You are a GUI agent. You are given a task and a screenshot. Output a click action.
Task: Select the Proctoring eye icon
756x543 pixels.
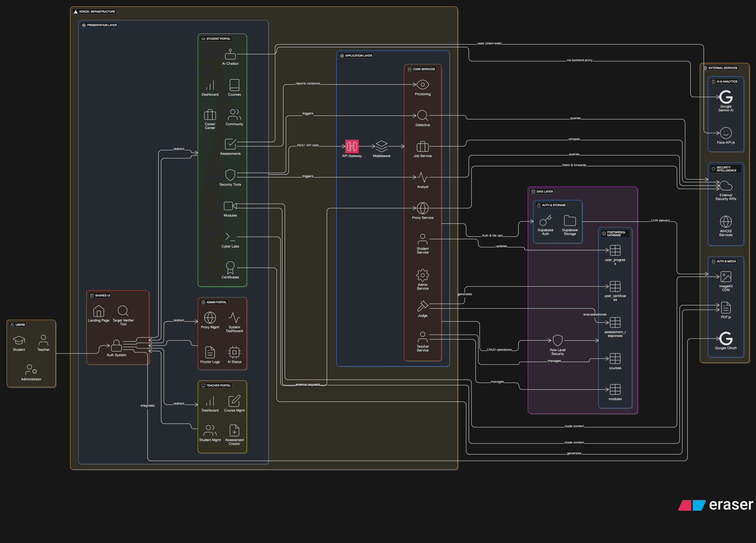click(x=422, y=85)
